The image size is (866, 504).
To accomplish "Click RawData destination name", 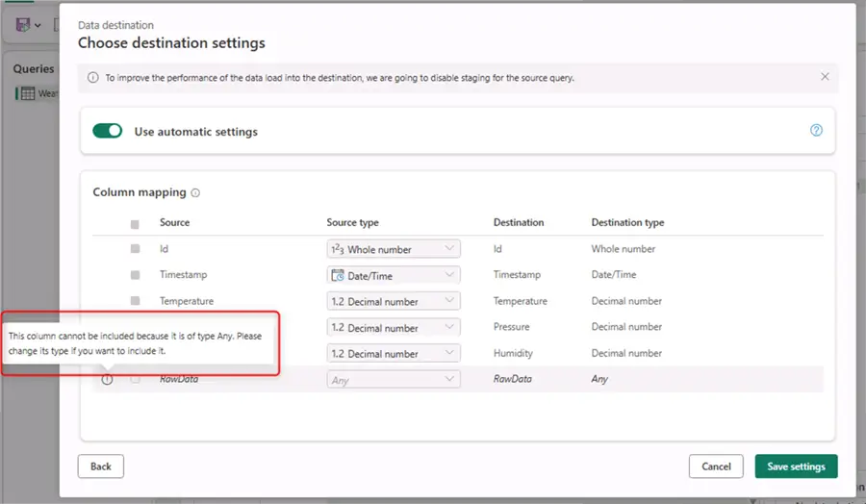I will 513,379.
